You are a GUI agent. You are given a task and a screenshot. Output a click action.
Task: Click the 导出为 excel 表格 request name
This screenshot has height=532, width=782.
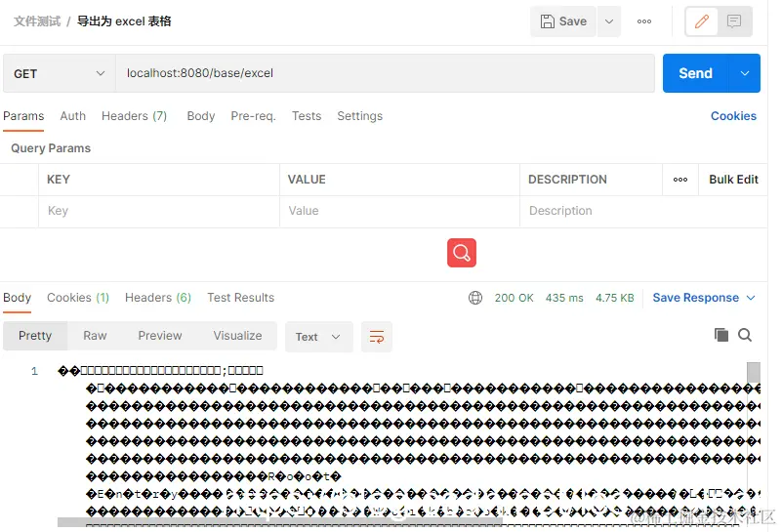click(x=124, y=21)
